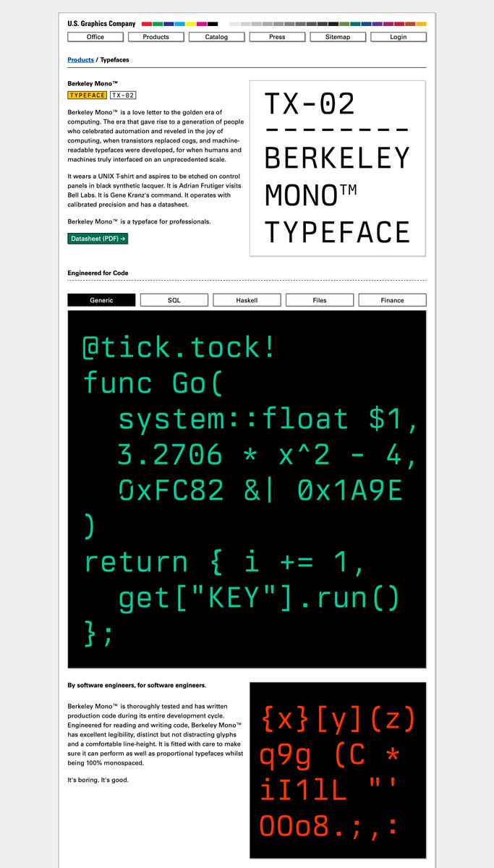Open the Press section
The height and width of the screenshot is (868, 494).
[277, 37]
